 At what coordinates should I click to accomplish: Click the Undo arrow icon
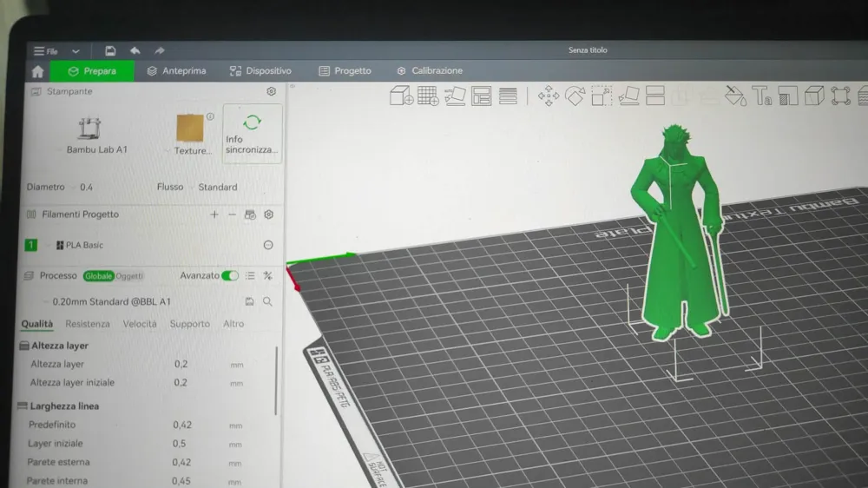(x=135, y=50)
